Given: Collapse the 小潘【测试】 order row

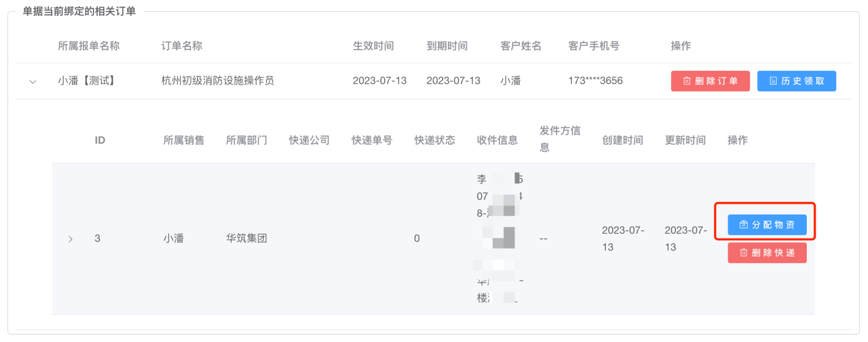Looking at the screenshot, I should pos(33,82).
